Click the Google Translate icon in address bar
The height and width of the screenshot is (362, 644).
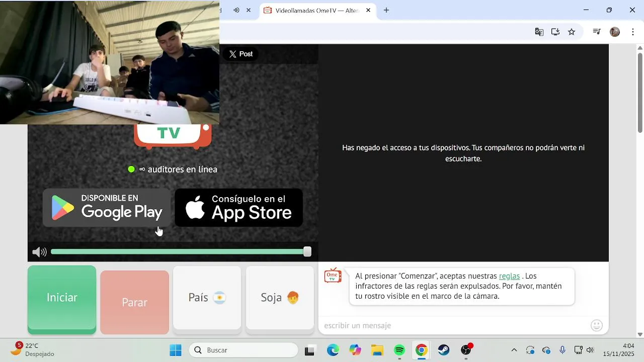539,32
